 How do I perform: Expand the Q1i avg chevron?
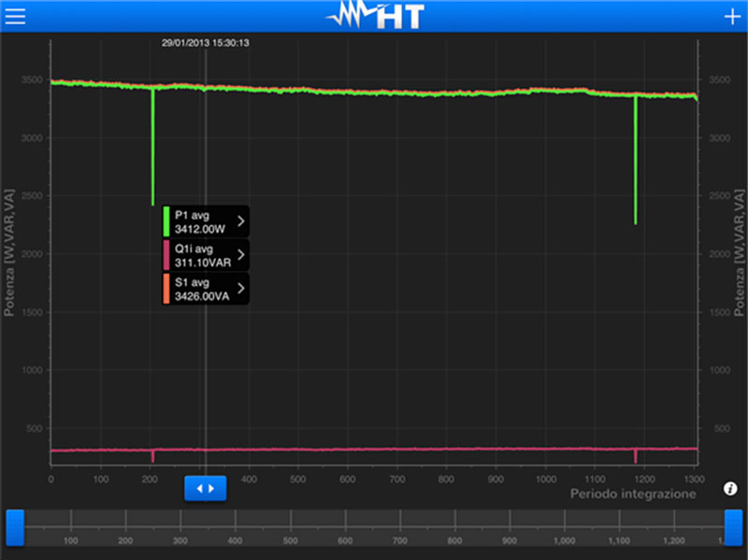click(241, 254)
